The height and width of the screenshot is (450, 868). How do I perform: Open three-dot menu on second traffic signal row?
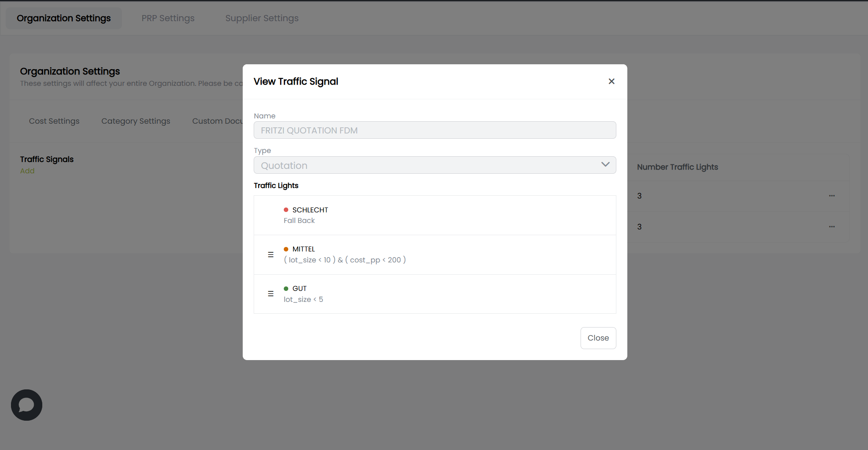(832, 227)
